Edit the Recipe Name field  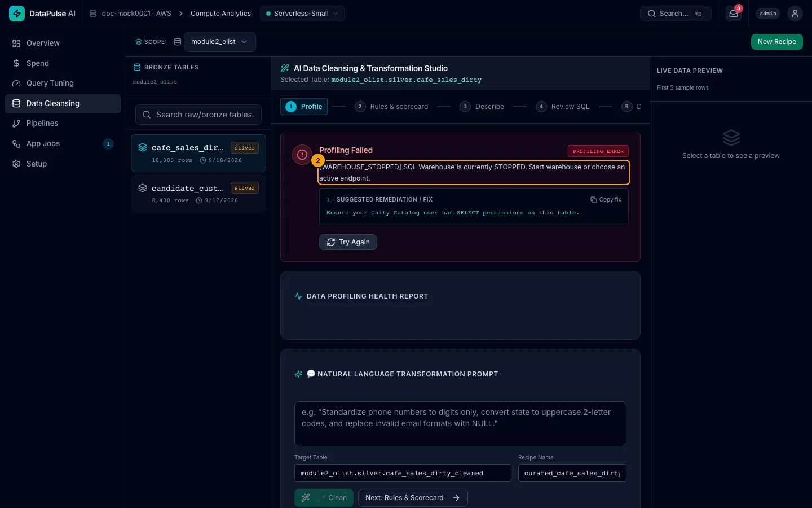[572, 473]
